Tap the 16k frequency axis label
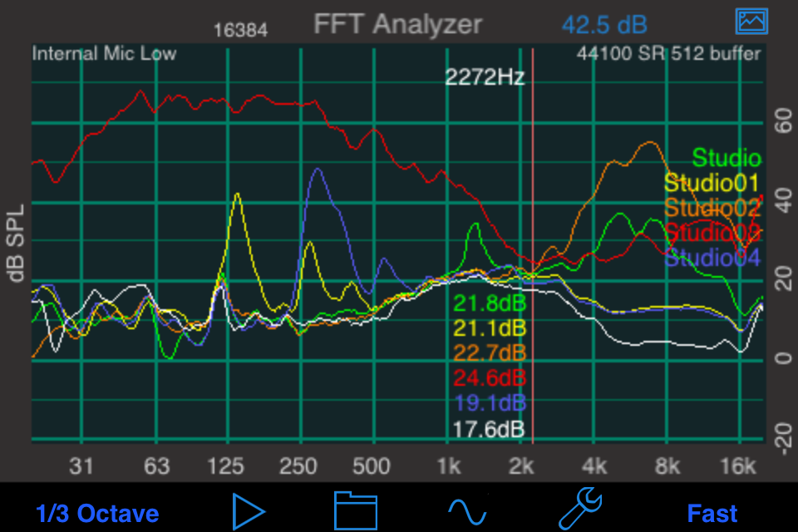This screenshot has width=798, height=532. click(738, 465)
